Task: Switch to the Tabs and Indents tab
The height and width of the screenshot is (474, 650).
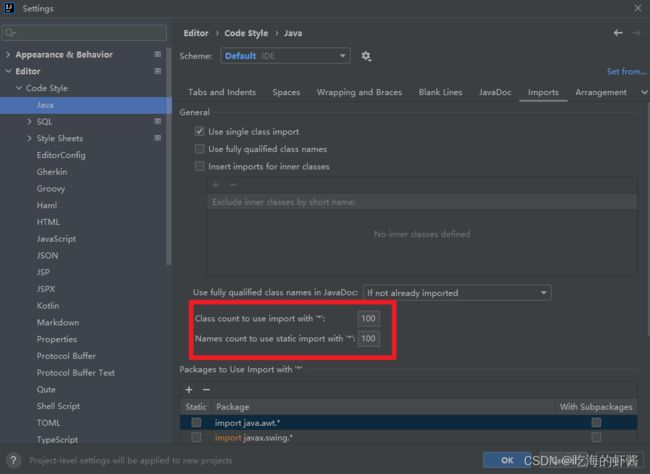Action: (x=222, y=92)
